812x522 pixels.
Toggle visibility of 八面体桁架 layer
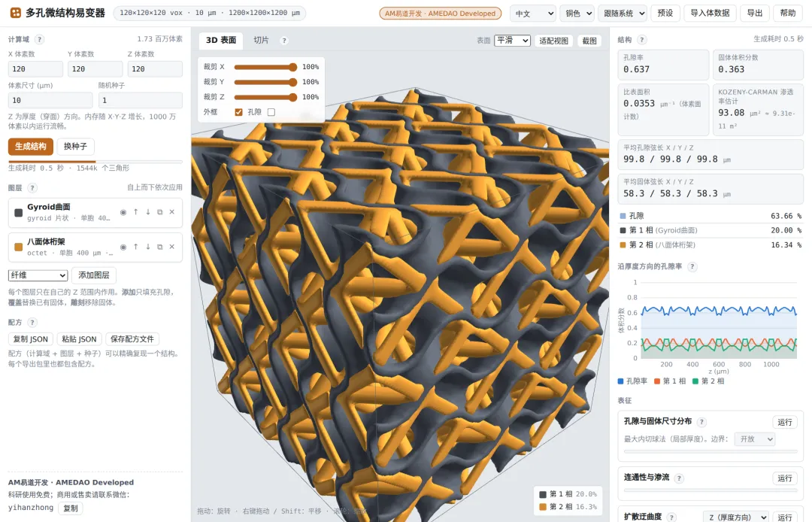[123, 247]
